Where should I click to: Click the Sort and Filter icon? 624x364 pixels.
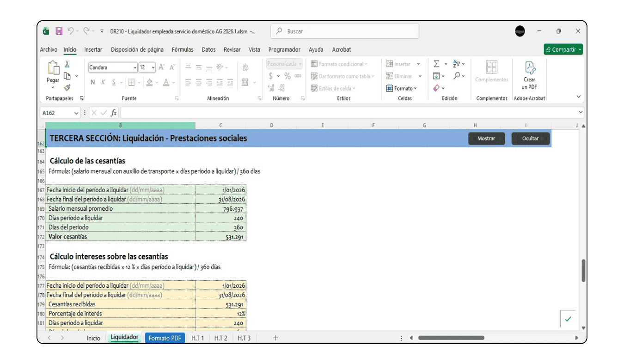tap(457, 64)
